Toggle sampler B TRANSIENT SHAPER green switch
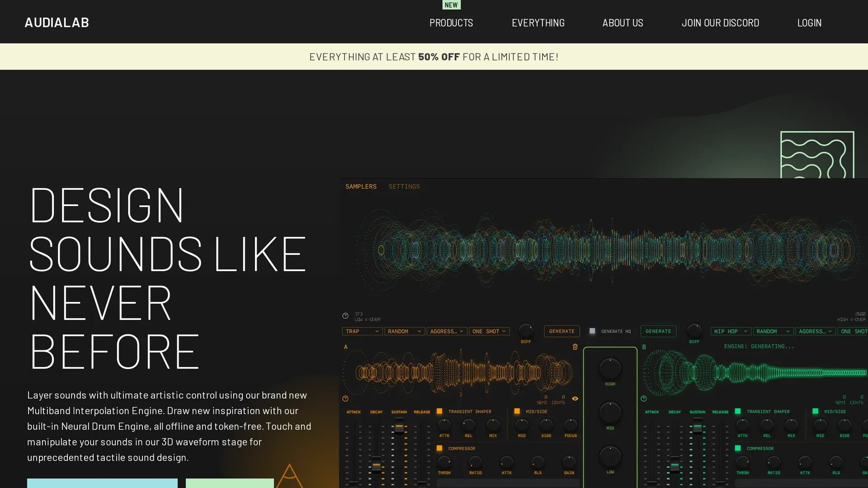This screenshot has width=868, height=488. (738, 411)
